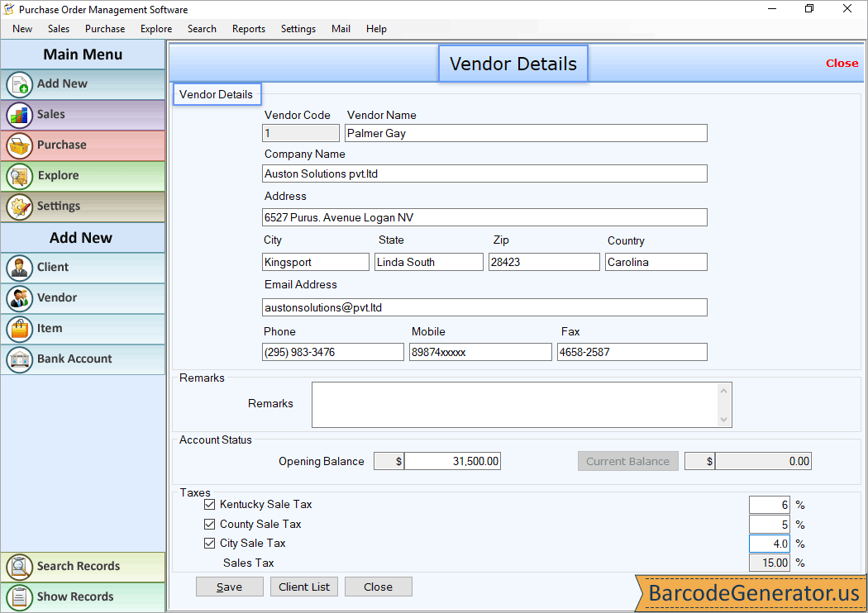Disable the City Sale Tax option
The image size is (868, 613).
209,543
